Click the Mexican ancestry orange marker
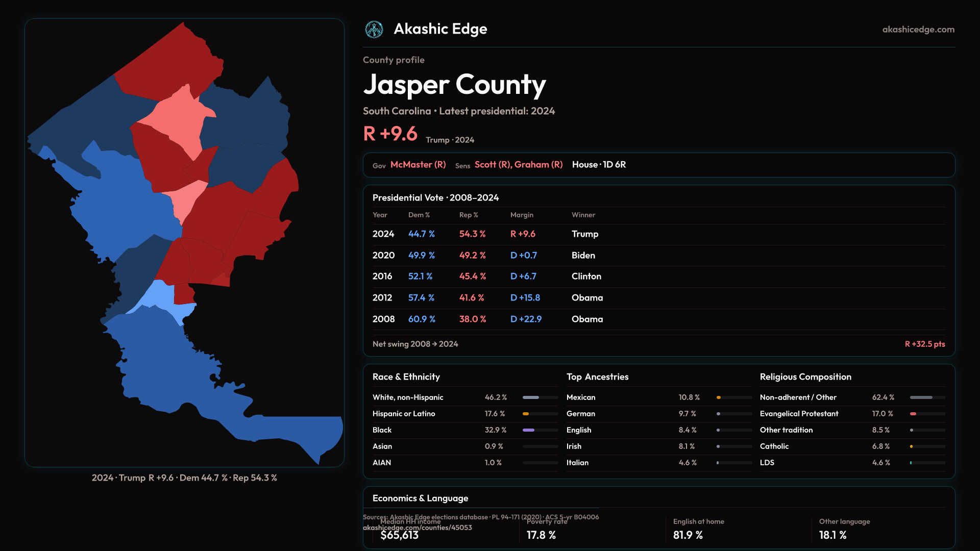Screen dimensions: 980x551 pos(719,397)
